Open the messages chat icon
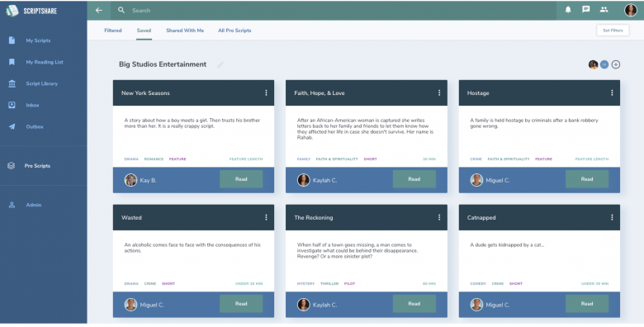644x327 pixels. [x=586, y=9]
